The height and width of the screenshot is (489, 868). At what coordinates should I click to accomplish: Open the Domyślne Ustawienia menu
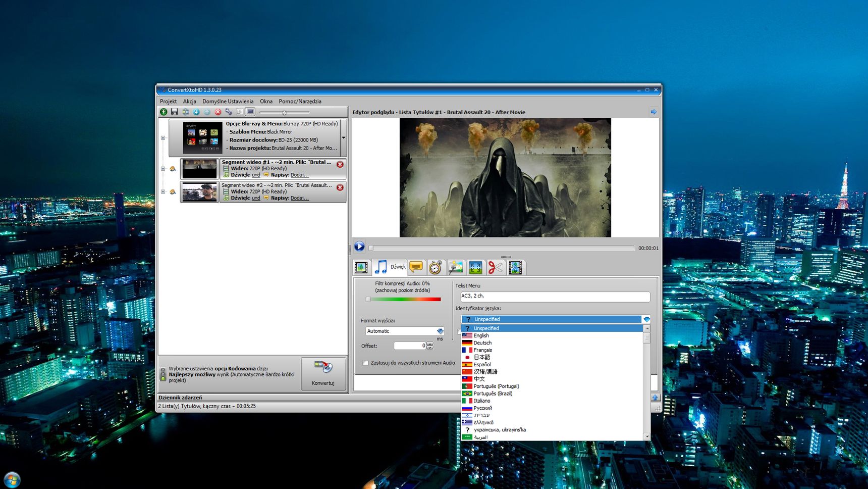(228, 102)
